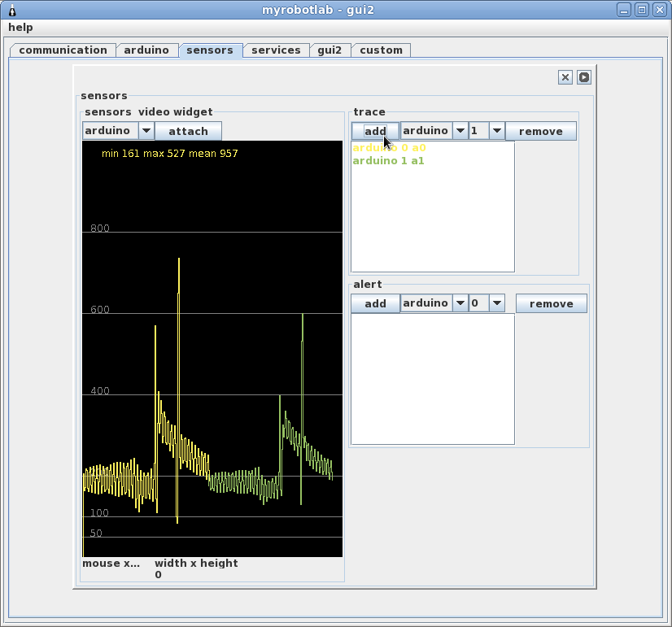Switch to the communication tab
Viewport: 672px width, 627px height.
tap(63, 50)
